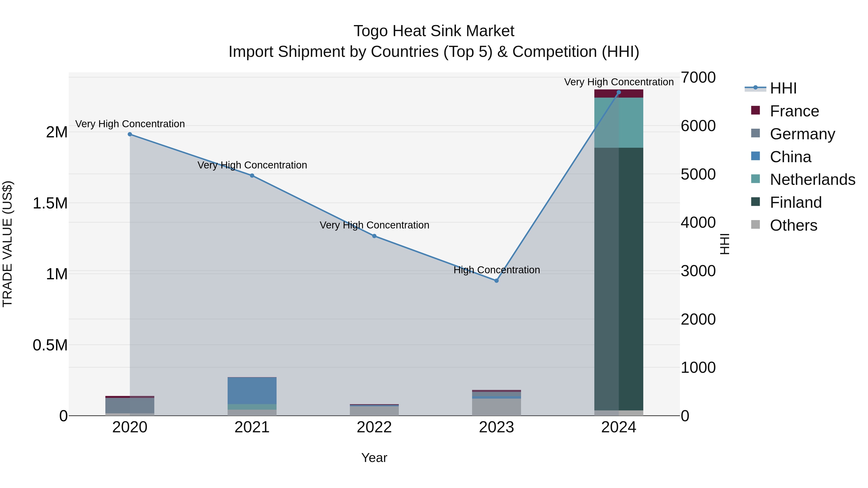
Task: Click the 3000 right axis tick
Action: (698, 271)
